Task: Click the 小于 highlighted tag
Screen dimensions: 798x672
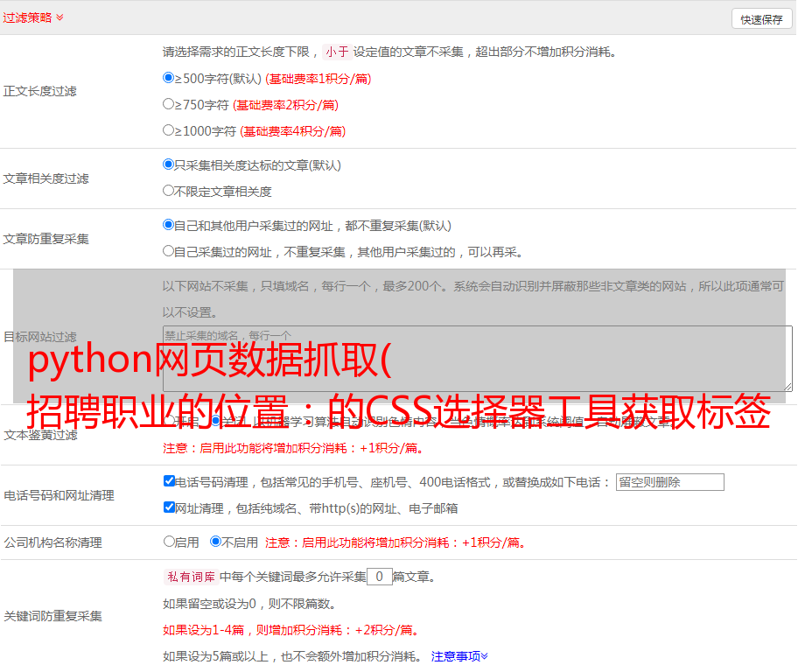Action: click(337, 52)
